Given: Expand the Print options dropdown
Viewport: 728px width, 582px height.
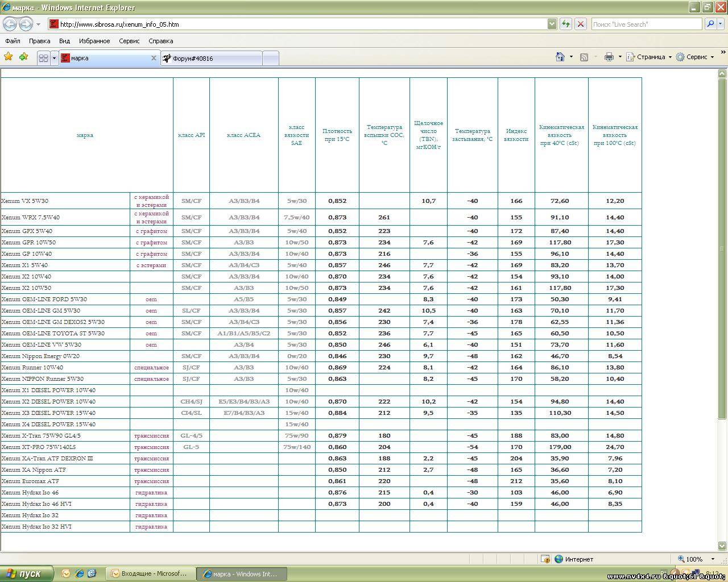Looking at the screenshot, I should coord(620,57).
